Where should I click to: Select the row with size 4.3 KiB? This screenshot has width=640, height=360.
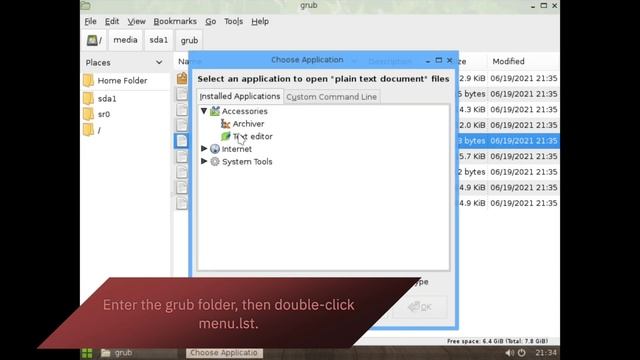tap(366, 109)
